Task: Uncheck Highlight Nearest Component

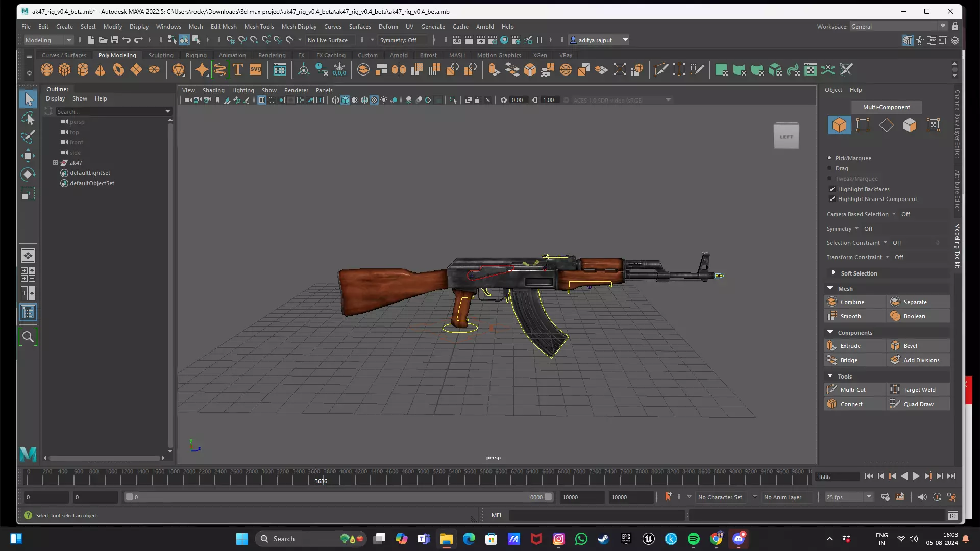Action: pos(832,199)
